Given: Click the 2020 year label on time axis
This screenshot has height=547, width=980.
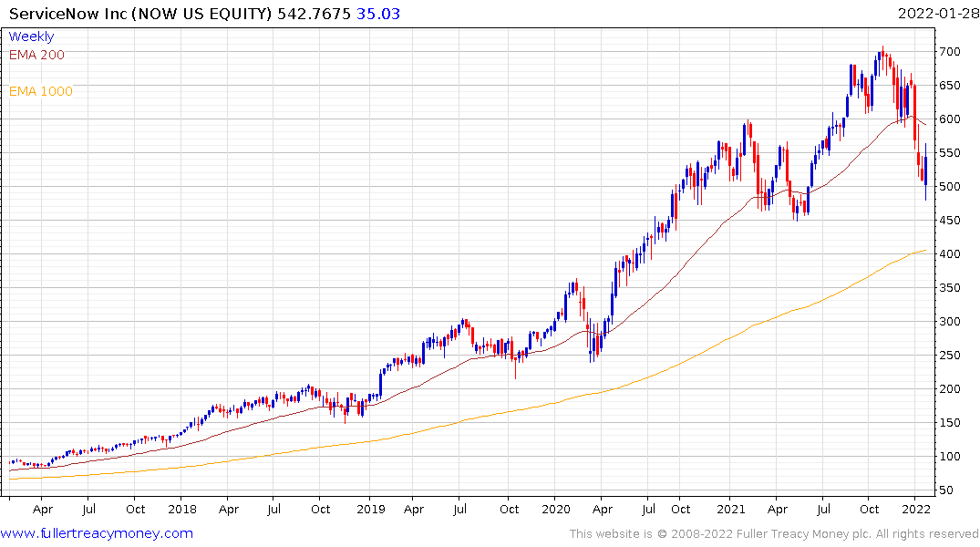Looking at the screenshot, I should [x=555, y=510].
